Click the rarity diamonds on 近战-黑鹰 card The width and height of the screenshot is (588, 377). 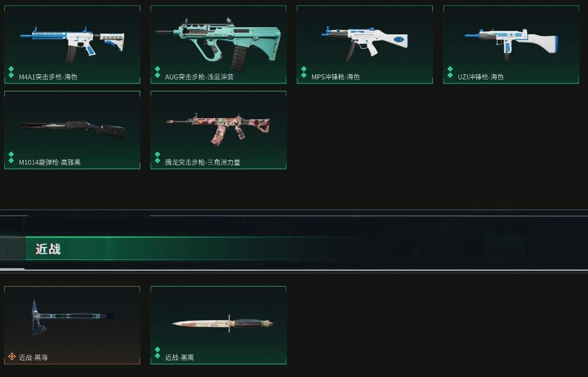pos(157,352)
